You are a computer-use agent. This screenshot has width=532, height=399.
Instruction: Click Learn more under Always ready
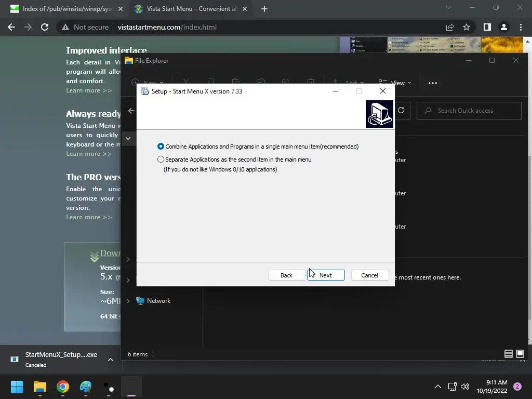click(x=89, y=154)
